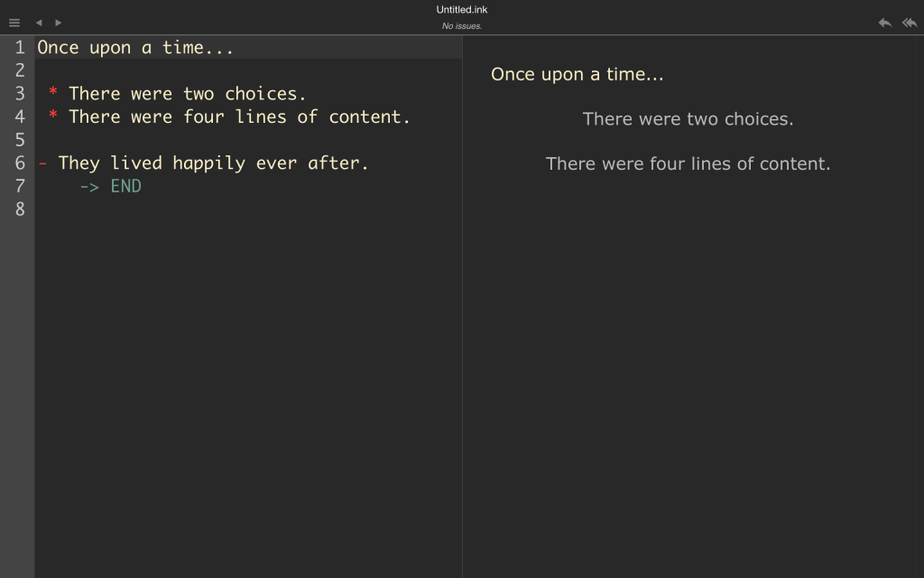Screen dimensions: 924x578
Task: Click the gather dash on line 6
Action: 42,163
